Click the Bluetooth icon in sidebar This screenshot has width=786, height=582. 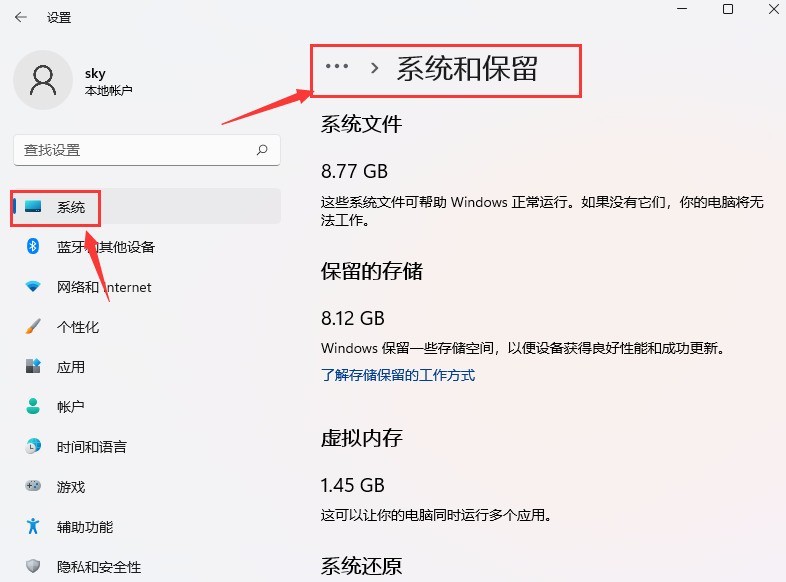33,246
